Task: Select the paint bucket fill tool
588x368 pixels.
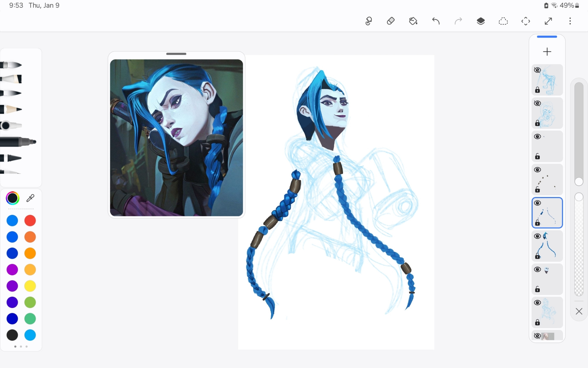Action: coord(413,21)
